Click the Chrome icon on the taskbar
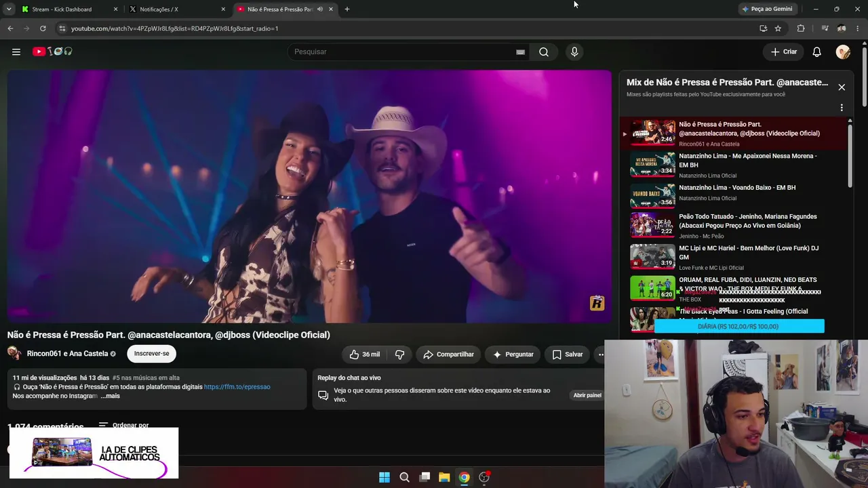 pos(464,477)
